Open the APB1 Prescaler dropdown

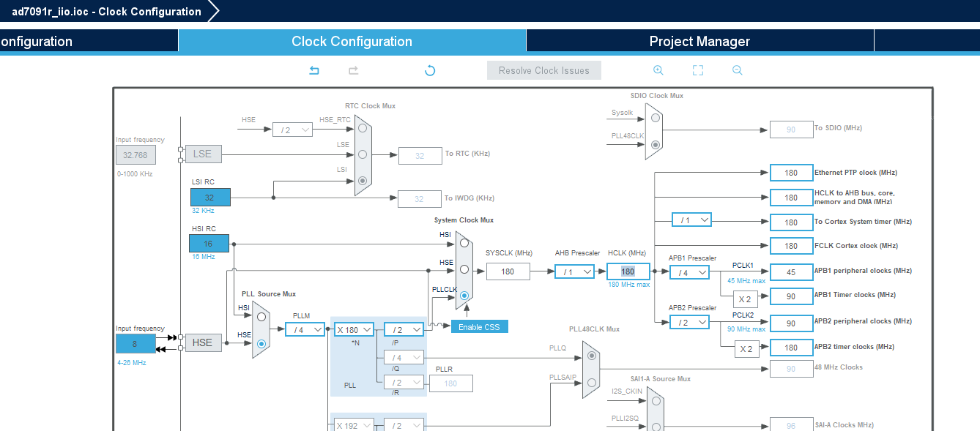click(689, 272)
